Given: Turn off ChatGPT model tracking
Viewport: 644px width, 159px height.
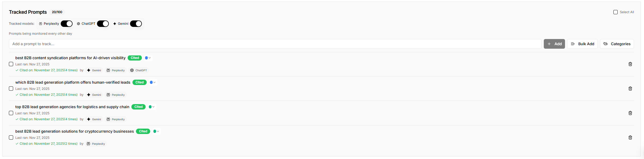Looking at the screenshot, I should pyautogui.click(x=103, y=24).
